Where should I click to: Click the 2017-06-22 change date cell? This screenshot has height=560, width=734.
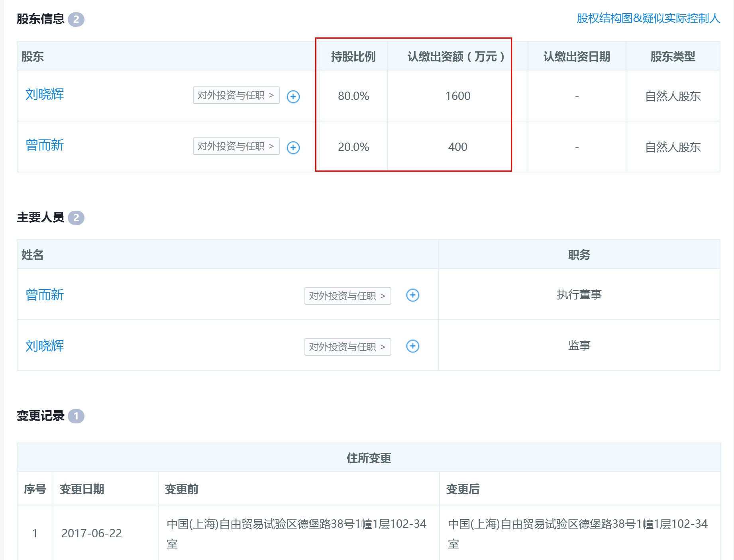92,533
